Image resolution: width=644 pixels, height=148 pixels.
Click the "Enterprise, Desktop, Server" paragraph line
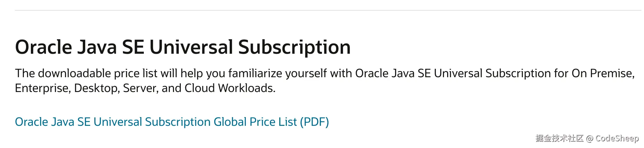pyautogui.click(x=145, y=88)
